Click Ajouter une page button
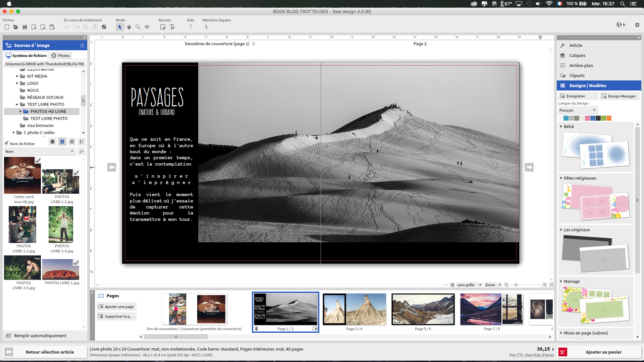The height and width of the screenshot is (362, 644). click(x=116, y=307)
